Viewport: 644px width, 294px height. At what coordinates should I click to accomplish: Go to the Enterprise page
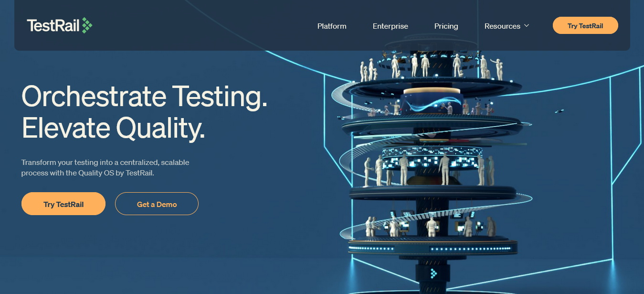pos(390,26)
